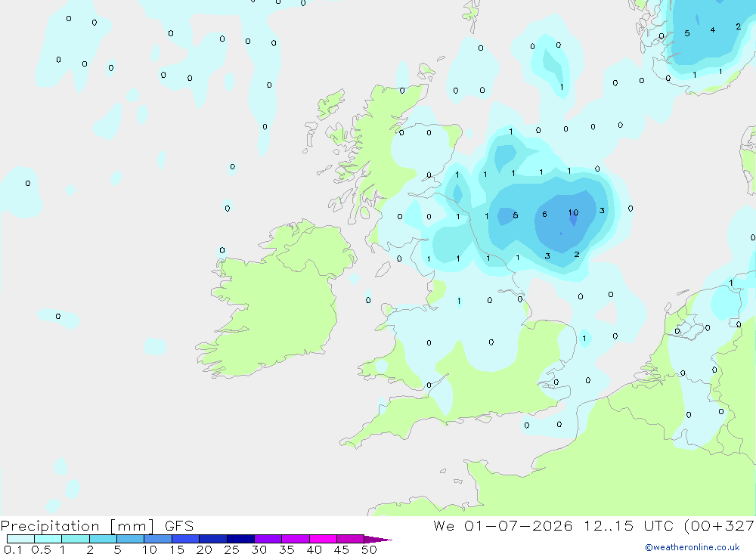
Task: Click the "15" legend scale label
Action: pos(176,549)
